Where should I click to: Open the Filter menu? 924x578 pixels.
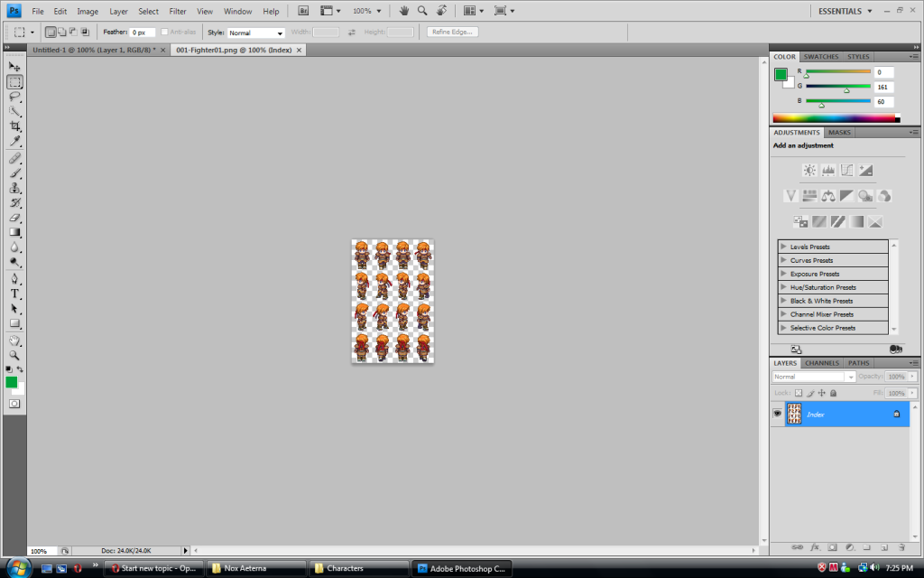click(x=178, y=11)
